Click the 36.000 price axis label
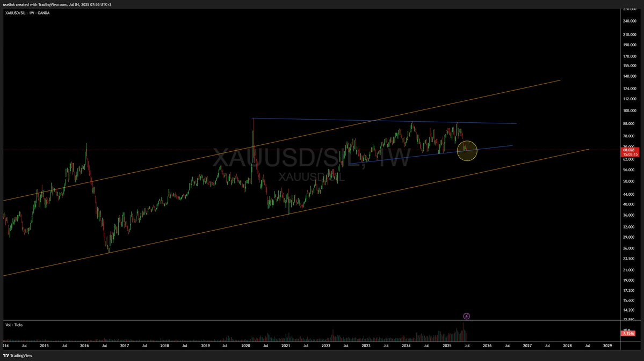This screenshot has height=361, width=644. [x=629, y=215]
